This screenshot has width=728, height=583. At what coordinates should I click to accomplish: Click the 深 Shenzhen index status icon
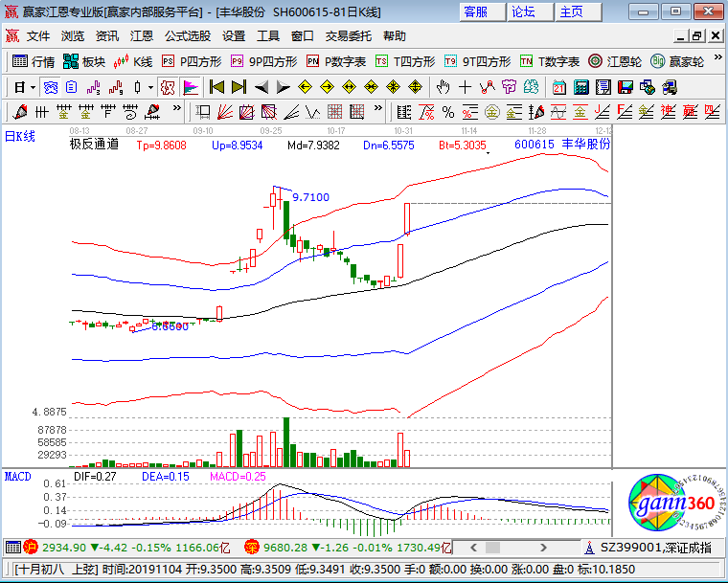(x=251, y=548)
